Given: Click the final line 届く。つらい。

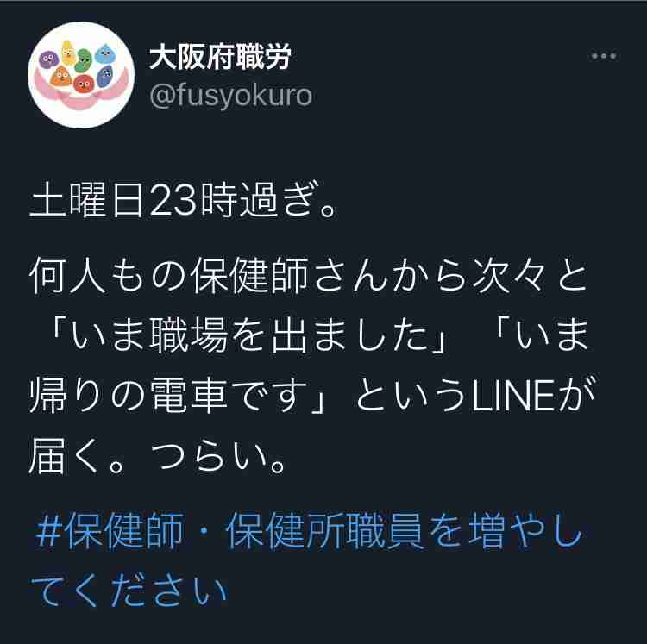Looking at the screenshot, I should pyautogui.click(x=157, y=456).
